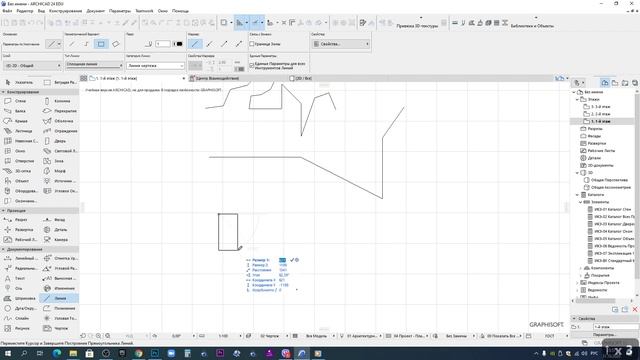Toggle uniform settings for line tools checkbox
Image resolution: width=640 pixels, height=360 pixels.
(x=252, y=65)
